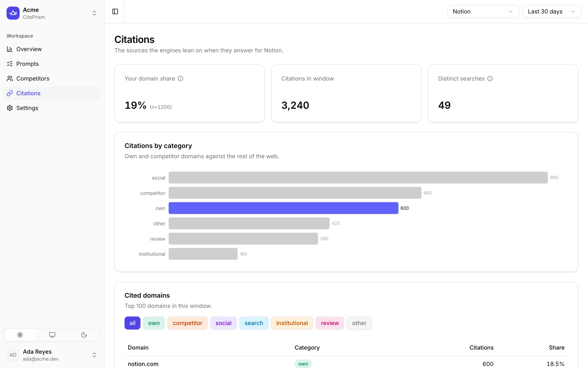The width and height of the screenshot is (588, 368).
Task: Switch to dark theme
Action: (x=84, y=335)
